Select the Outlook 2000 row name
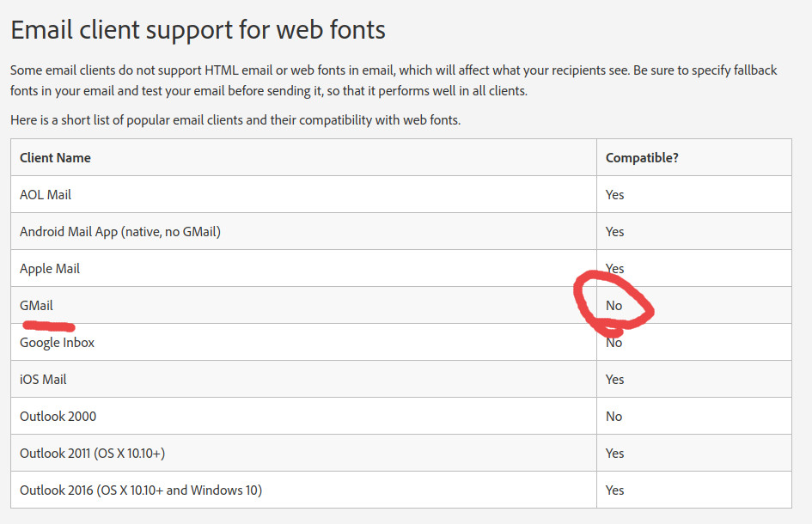Screen dimensions: 812x524 click(58, 417)
